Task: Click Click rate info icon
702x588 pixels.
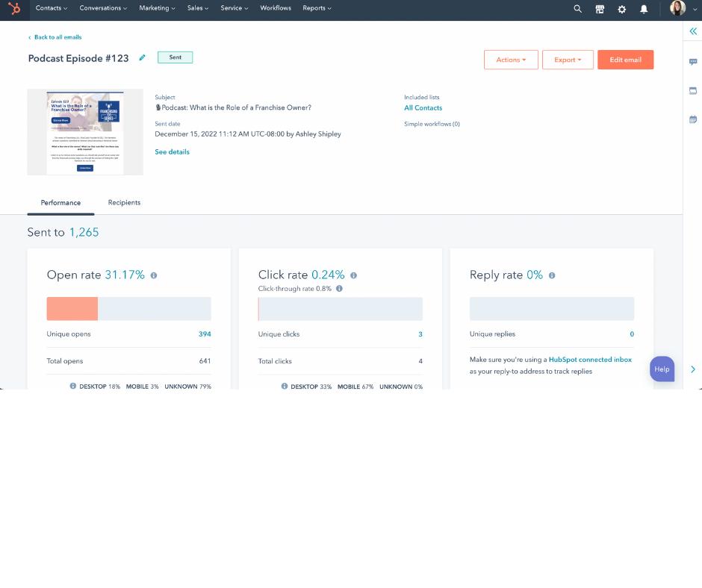Action: click(353, 275)
